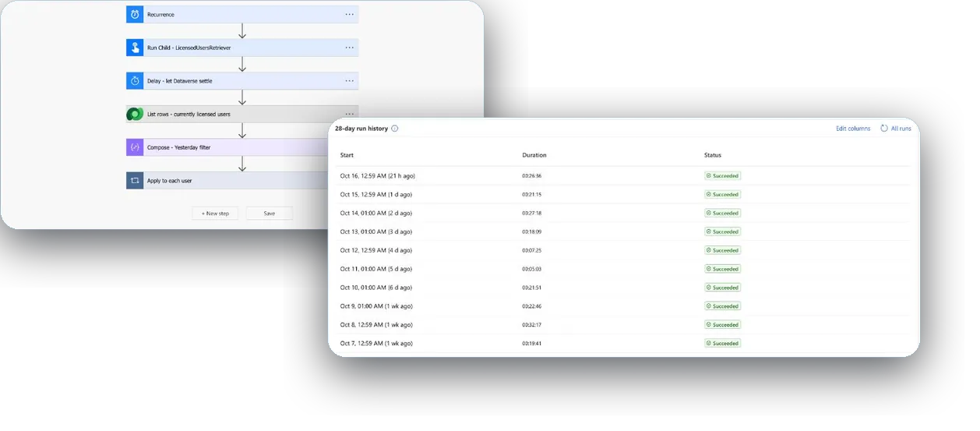Open the Edit columns link
Screen dimensions: 980x431
853,129
